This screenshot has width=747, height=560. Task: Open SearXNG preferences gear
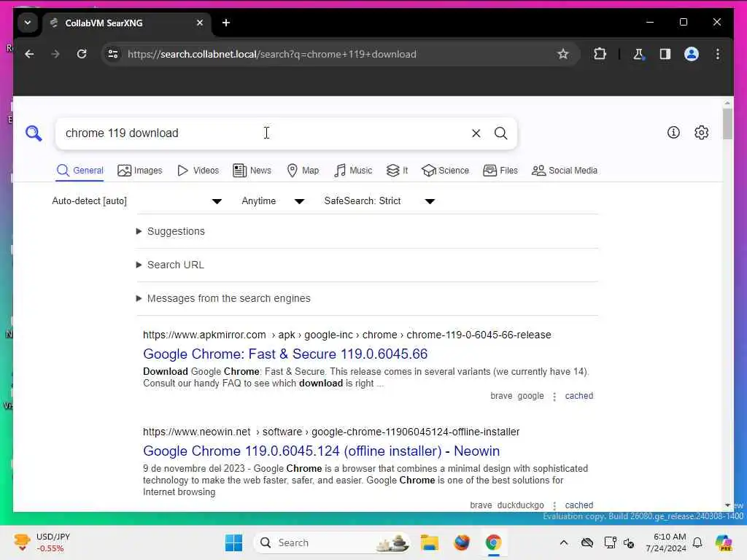[x=701, y=133]
